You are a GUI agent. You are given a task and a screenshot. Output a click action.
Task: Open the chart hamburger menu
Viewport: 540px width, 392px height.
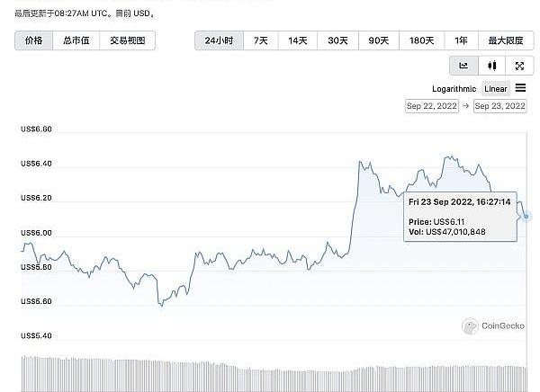click(520, 88)
